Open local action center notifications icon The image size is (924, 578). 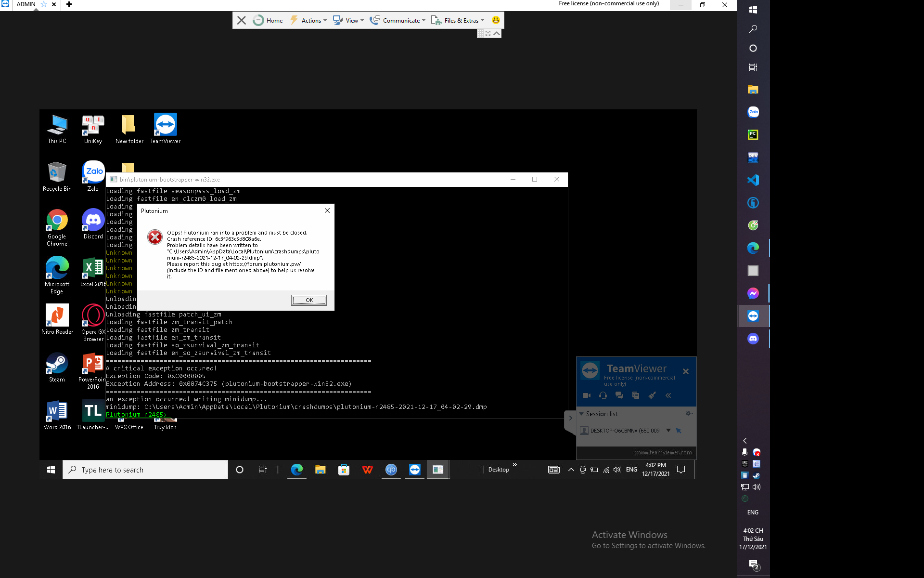[754, 565]
